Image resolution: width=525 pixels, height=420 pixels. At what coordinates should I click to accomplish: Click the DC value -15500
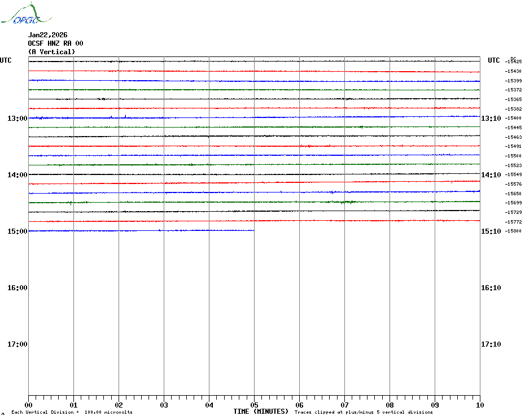(x=513, y=156)
